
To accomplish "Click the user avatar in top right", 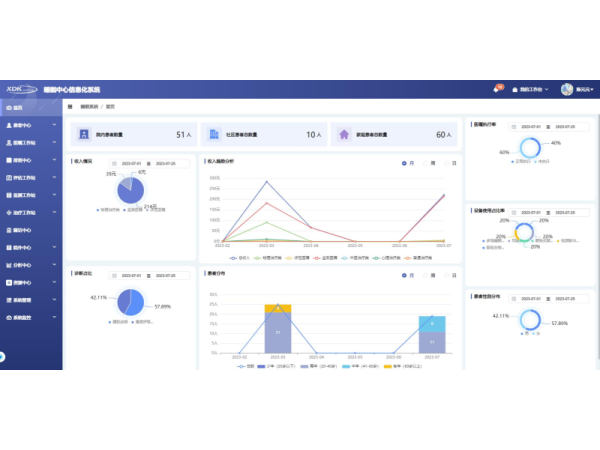I will pyautogui.click(x=567, y=89).
